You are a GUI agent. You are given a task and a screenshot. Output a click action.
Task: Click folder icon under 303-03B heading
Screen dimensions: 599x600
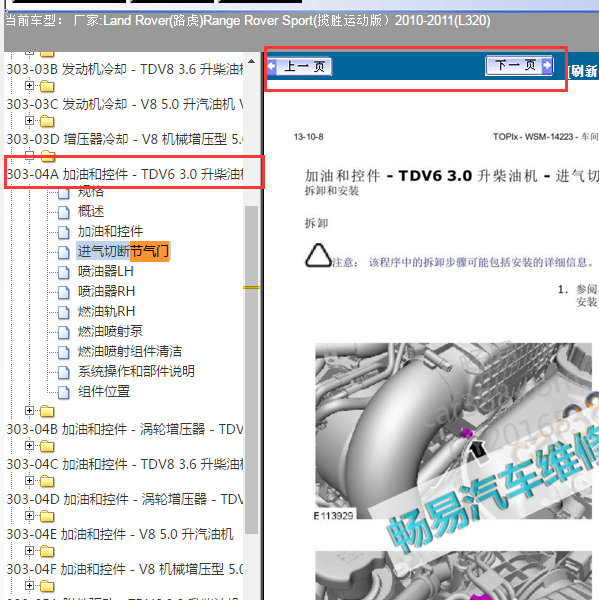click(x=47, y=86)
